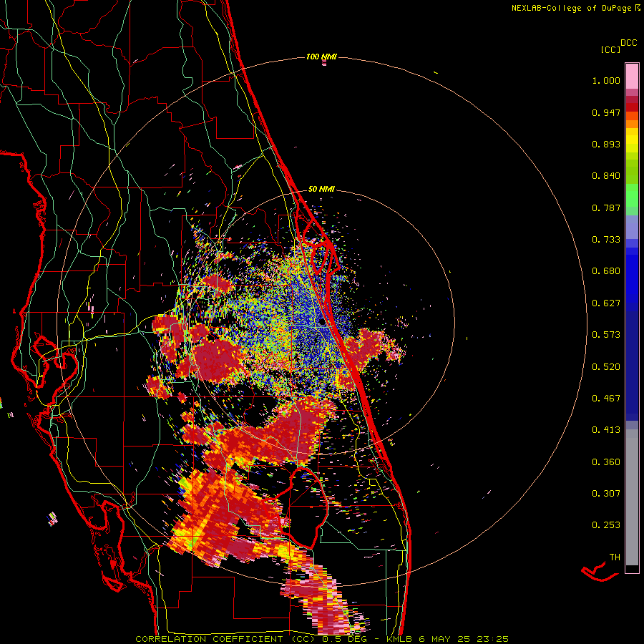This screenshot has height=644, width=644.
Task: Click the "100 NMI" range ring label
Action: click(321, 57)
